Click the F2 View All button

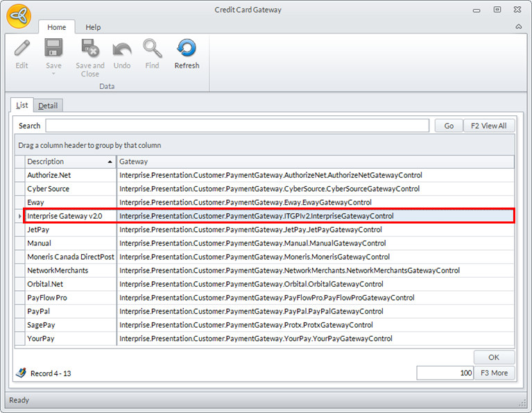coord(489,126)
